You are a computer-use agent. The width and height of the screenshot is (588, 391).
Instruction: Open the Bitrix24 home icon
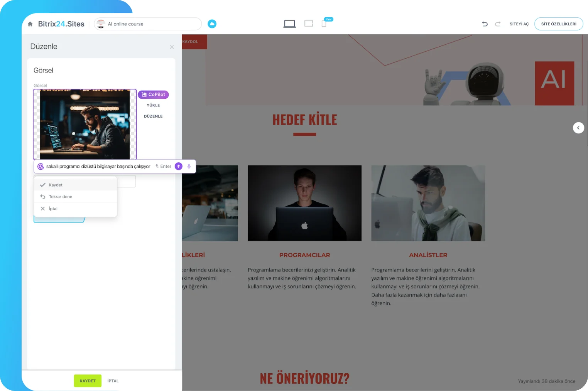[30, 24]
